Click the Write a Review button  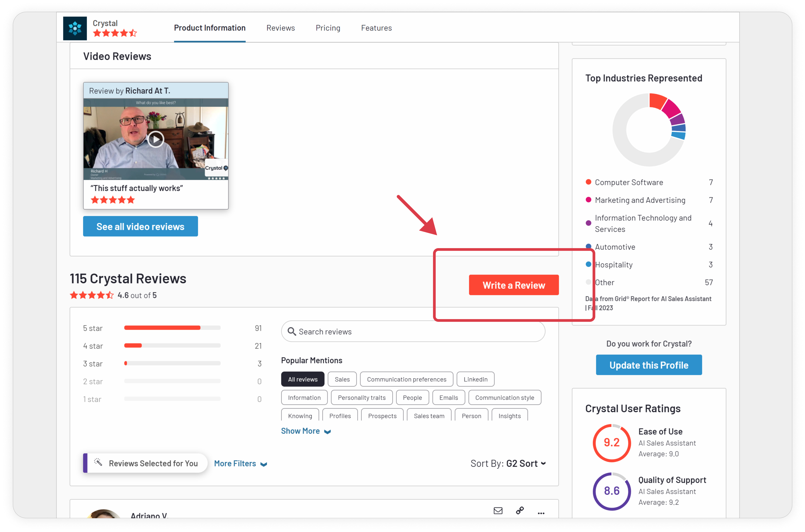click(514, 285)
